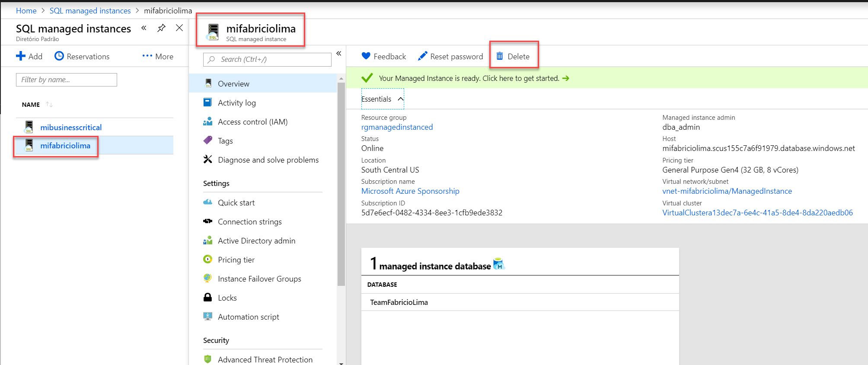Screen dimensions: 868x365
Task: Click the Delete trash can icon
Action: [500, 56]
